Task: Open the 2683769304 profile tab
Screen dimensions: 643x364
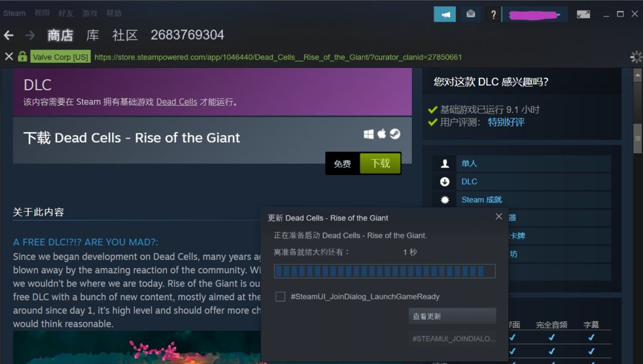Action: tap(187, 35)
